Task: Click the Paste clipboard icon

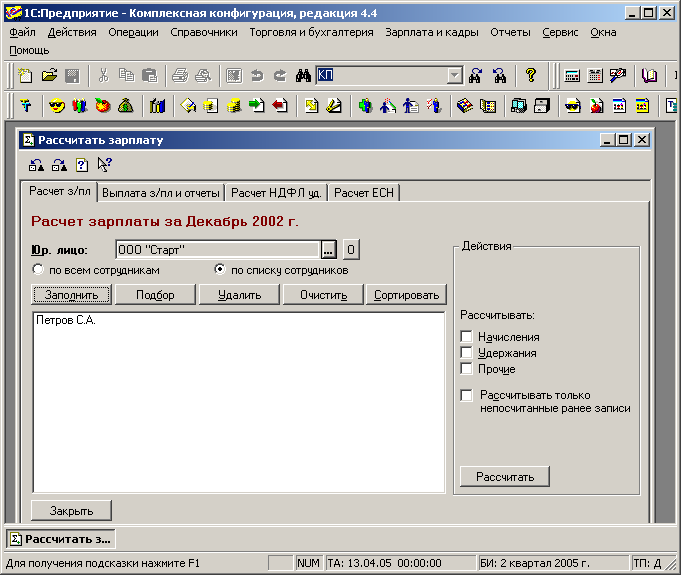Action: pos(149,76)
